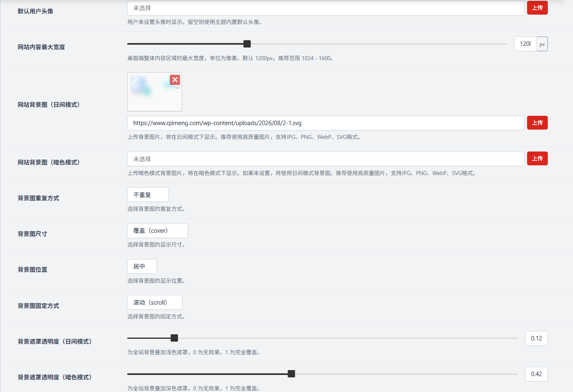Click the 上传 button for 网站背景图（暗色模式）
The image size is (573, 392).
[x=537, y=158]
